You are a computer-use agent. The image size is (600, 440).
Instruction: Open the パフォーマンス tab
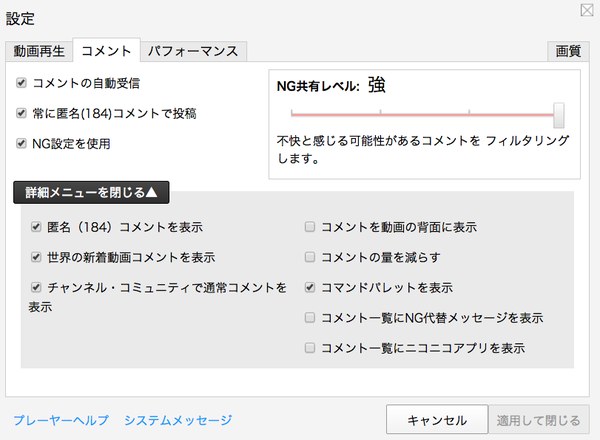coord(193,51)
